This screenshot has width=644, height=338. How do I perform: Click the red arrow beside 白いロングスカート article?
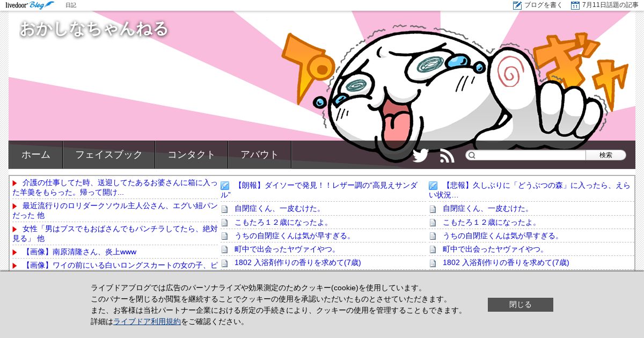[x=15, y=266]
